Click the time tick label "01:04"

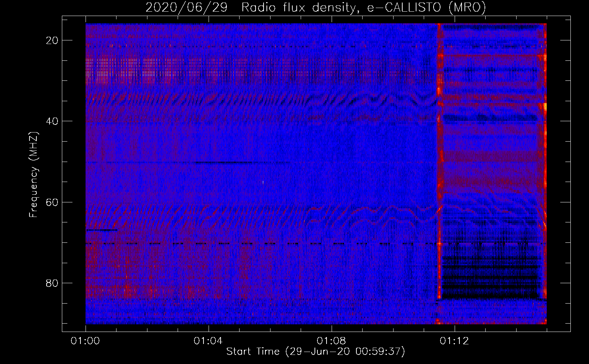click(208, 341)
